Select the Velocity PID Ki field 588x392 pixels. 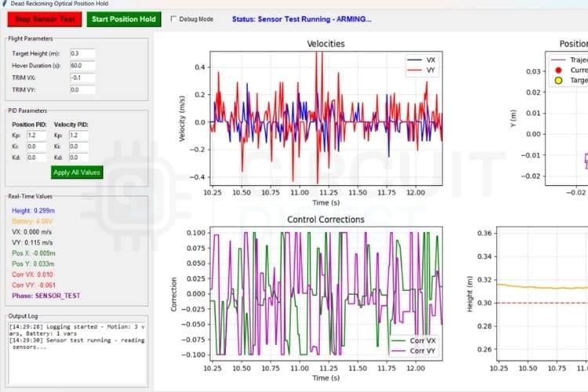pyautogui.click(x=78, y=147)
